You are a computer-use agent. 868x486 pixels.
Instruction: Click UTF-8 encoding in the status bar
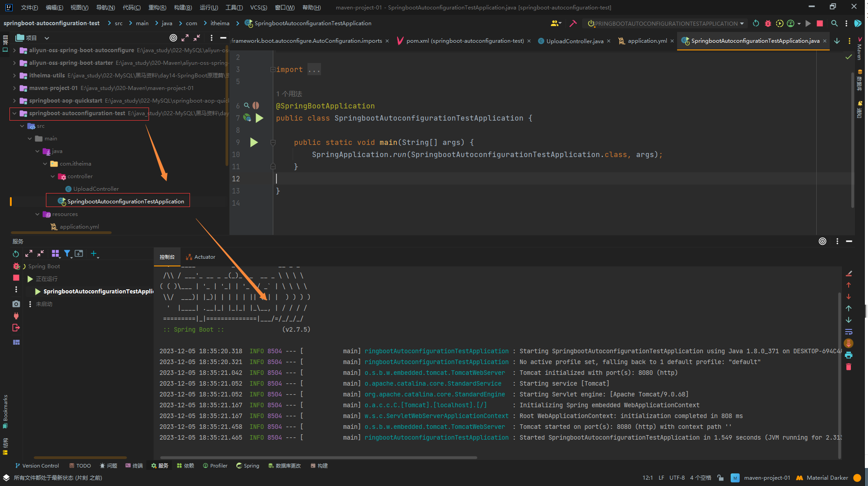click(677, 478)
